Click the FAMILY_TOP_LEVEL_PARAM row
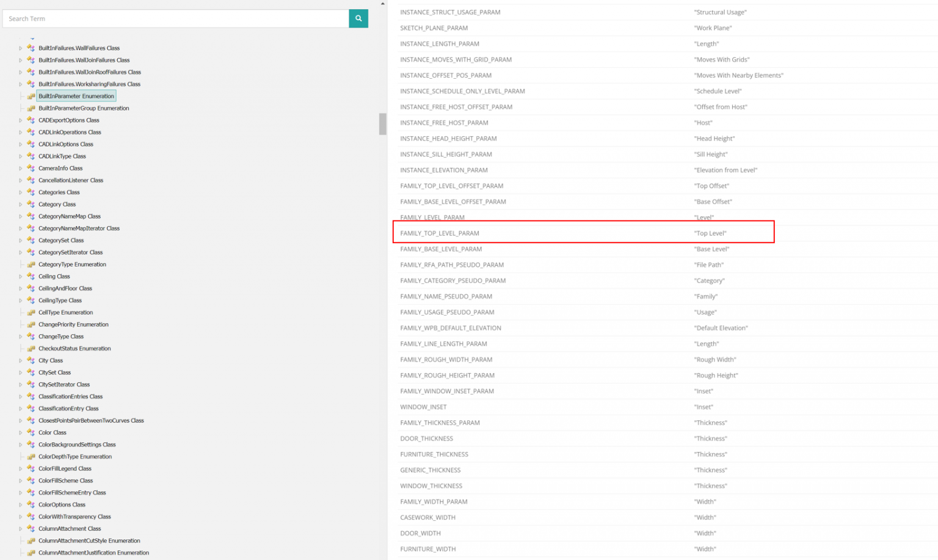Image resolution: width=938 pixels, height=560 pixels. [583, 233]
